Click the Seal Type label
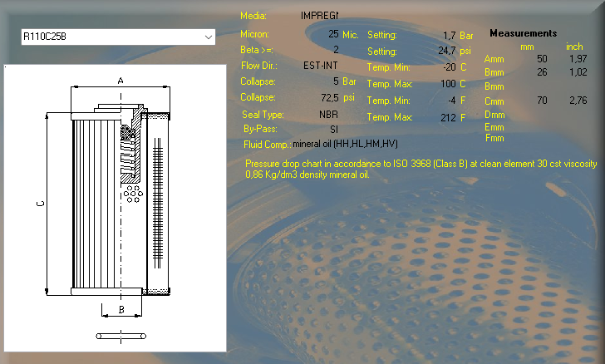Viewport: 605px width, 364px height. tap(263, 114)
